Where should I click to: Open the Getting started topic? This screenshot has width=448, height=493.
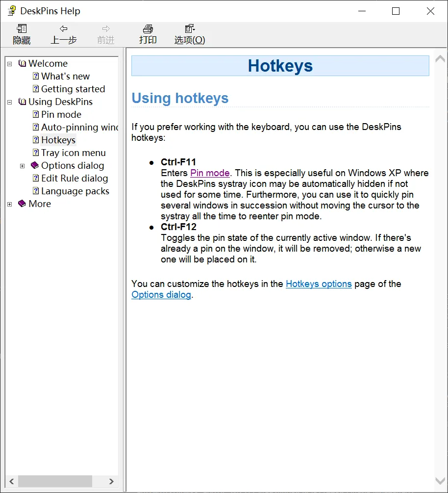coord(73,89)
